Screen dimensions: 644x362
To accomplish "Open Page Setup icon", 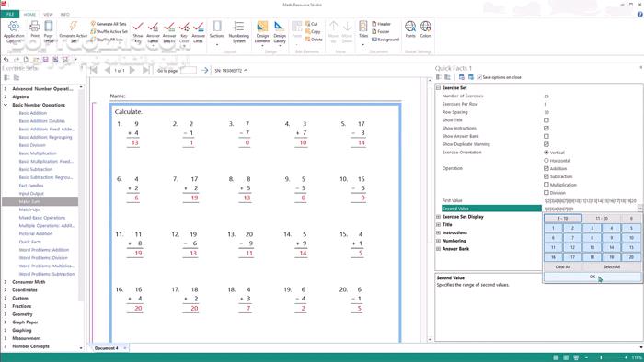I will tap(49, 27).
